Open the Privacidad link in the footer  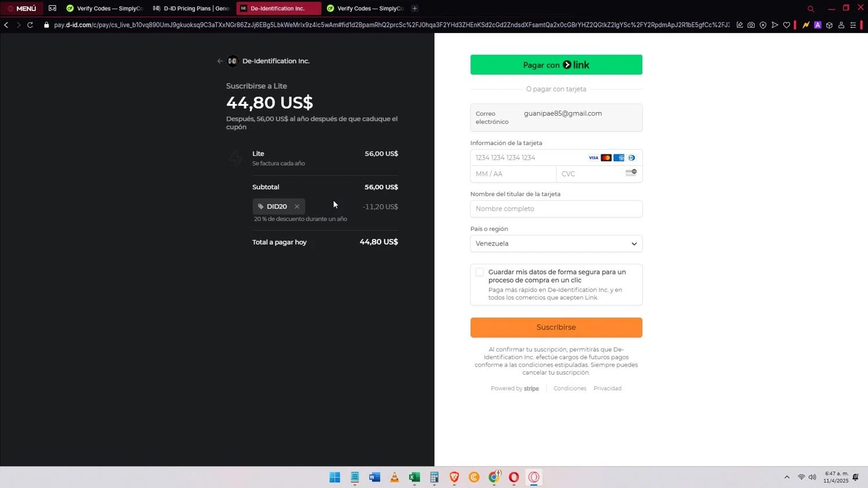608,389
